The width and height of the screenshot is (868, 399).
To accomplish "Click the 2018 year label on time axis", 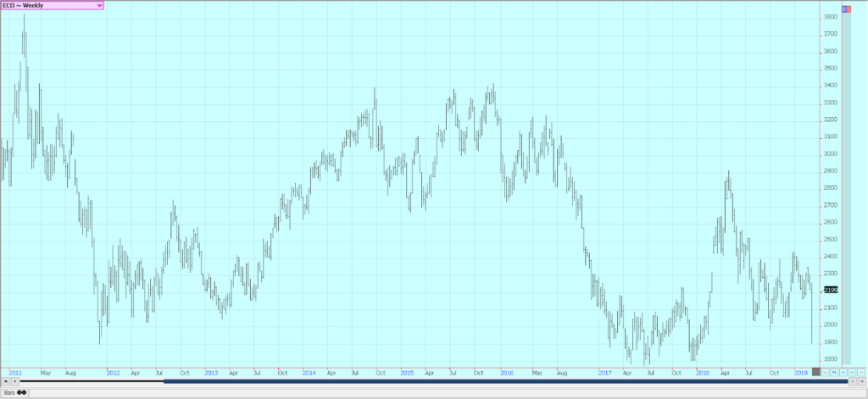I will click(703, 373).
